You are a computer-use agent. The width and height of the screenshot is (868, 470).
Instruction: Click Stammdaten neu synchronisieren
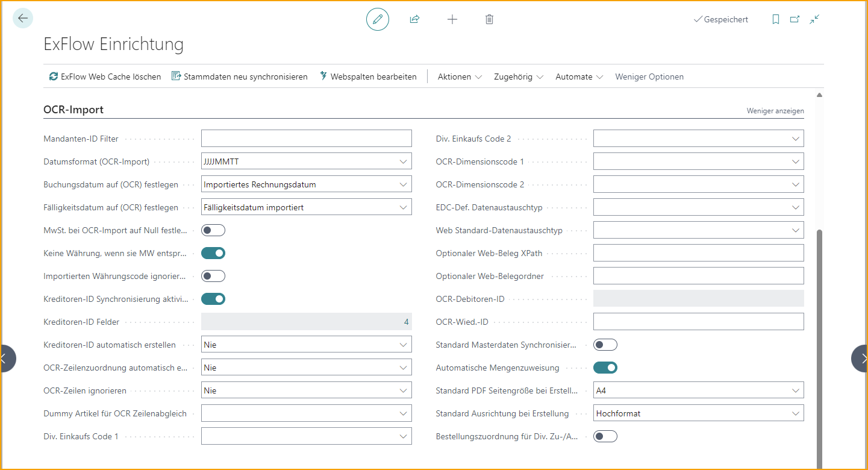click(240, 77)
